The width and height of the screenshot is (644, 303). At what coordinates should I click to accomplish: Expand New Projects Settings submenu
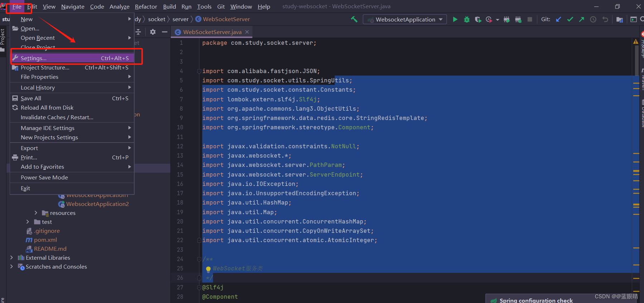pyautogui.click(x=72, y=137)
